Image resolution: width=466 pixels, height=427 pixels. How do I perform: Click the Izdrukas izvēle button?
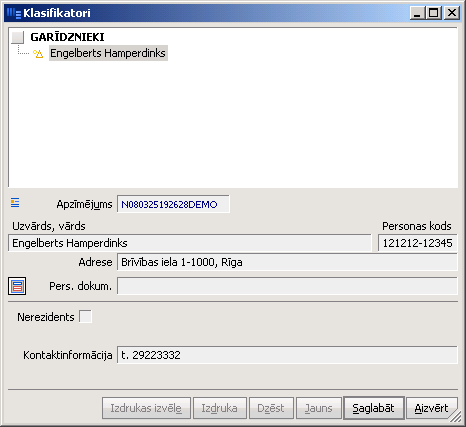(x=146, y=408)
